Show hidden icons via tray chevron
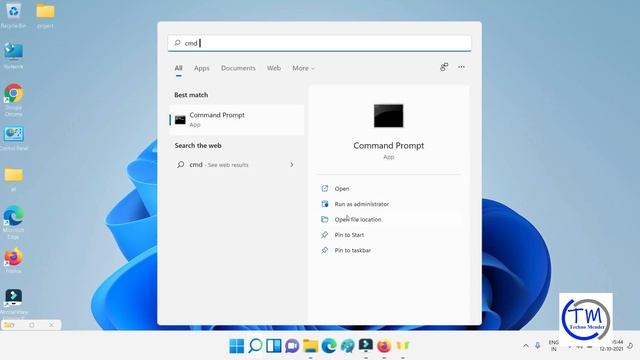Screen dimensions: 640x360 (x=526, y=346)
